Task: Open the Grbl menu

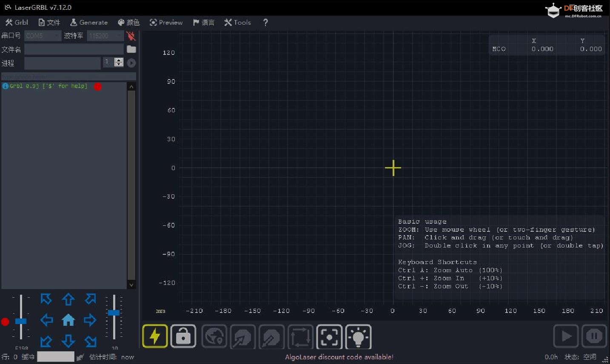Action: click(x=17, y=23)
